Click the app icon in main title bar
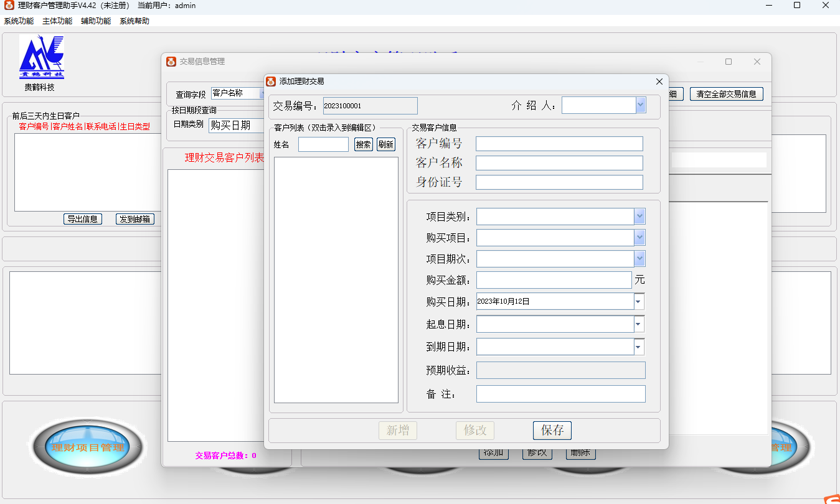The height and width of the screenshot is (504, 840). (x=9, y=6)
